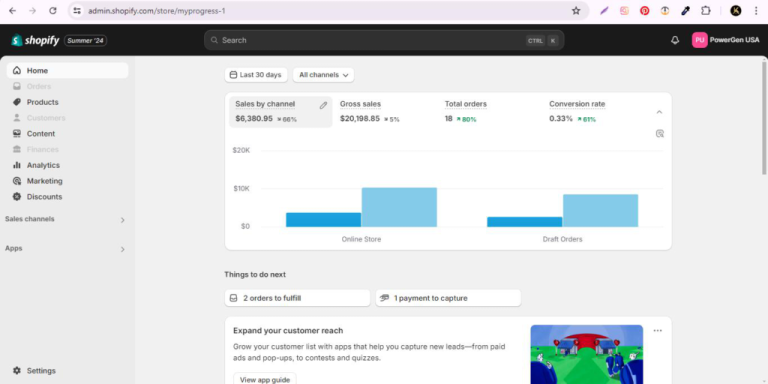Click the browser back arrow
The height and width of the screenshot is (384, 768).
(12, 11)
